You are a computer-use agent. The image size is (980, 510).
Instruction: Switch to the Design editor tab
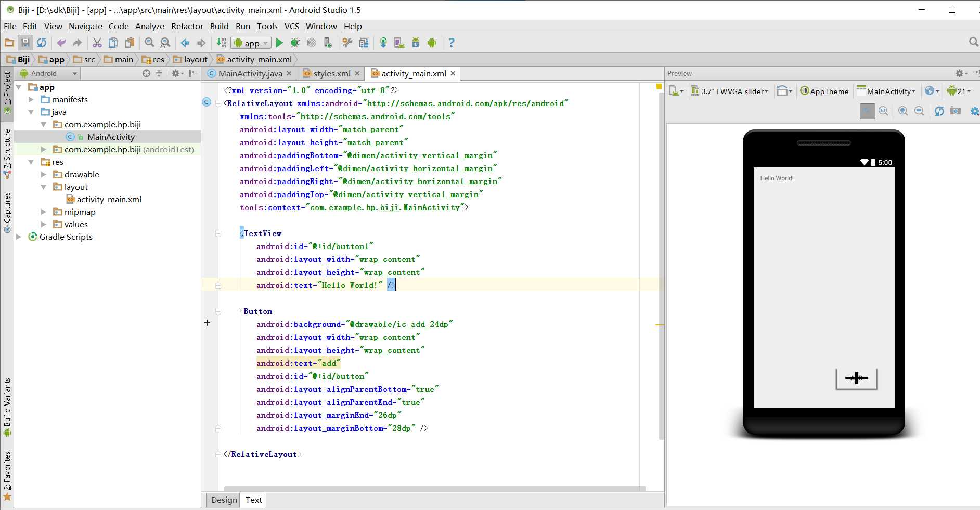click(x=224, y=500)
